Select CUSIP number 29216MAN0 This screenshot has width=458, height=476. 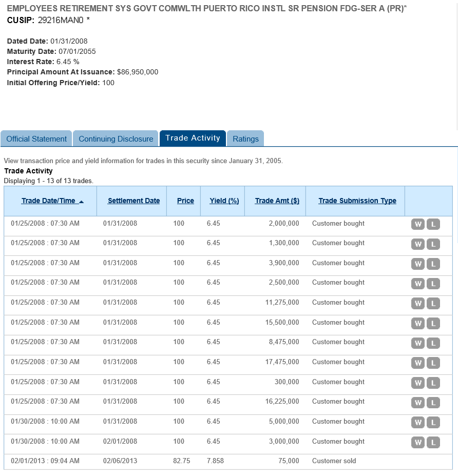(61, 21)
